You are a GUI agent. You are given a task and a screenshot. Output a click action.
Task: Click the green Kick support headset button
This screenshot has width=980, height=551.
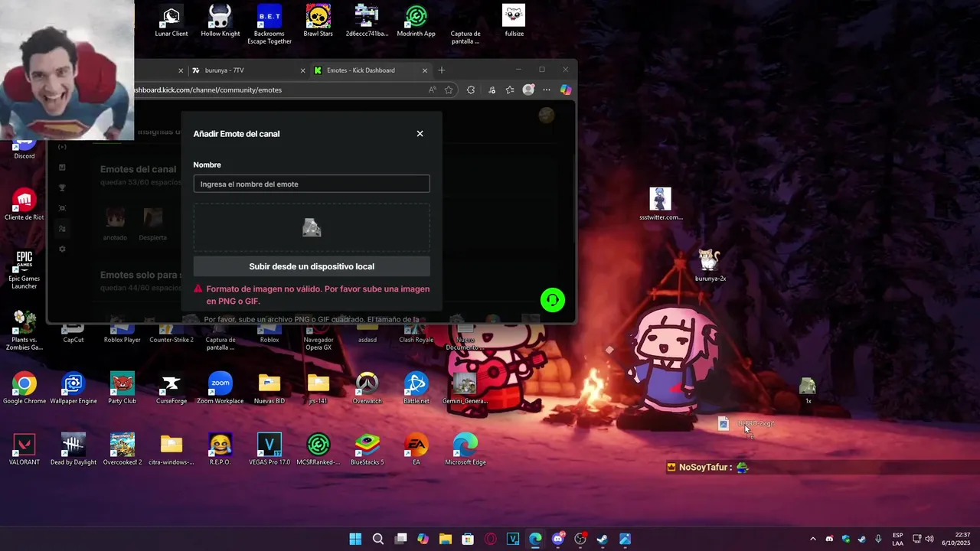553,300
